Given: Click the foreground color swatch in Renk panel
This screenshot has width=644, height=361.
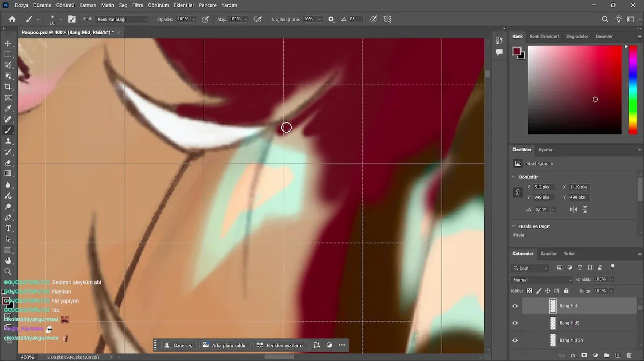Looking at the screenshot, I should click(517, 51).
